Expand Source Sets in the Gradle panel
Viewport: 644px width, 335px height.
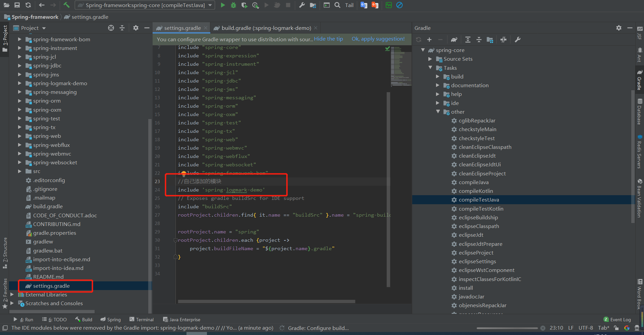pos(430,59)
